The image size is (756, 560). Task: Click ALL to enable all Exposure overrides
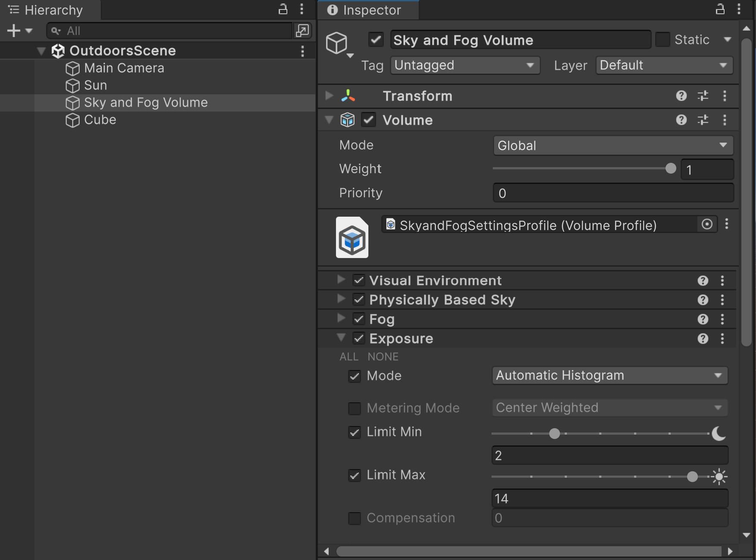pyautogui.click(x=349, y=356)
